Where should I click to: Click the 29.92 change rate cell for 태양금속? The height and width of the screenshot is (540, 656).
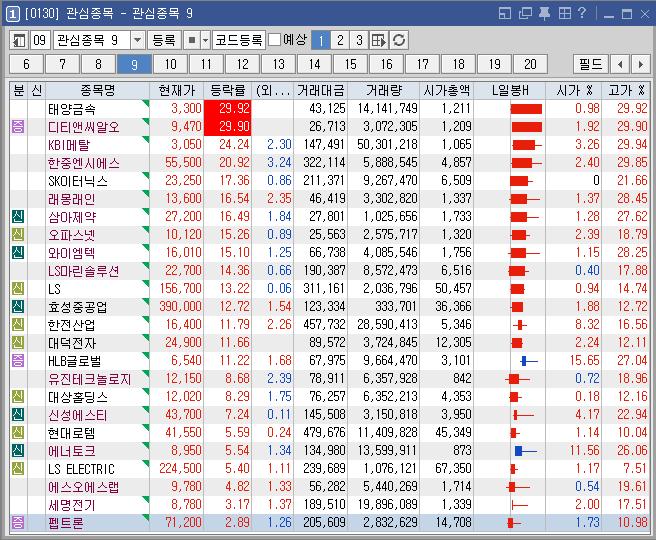[228, 109]
